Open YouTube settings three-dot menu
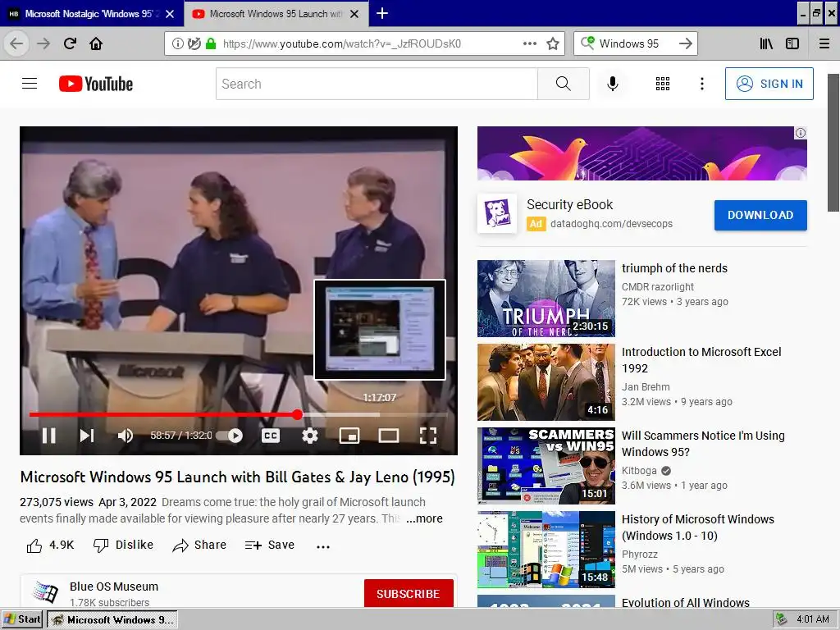This screenshot has width=840, height=630. click(702, 84)
